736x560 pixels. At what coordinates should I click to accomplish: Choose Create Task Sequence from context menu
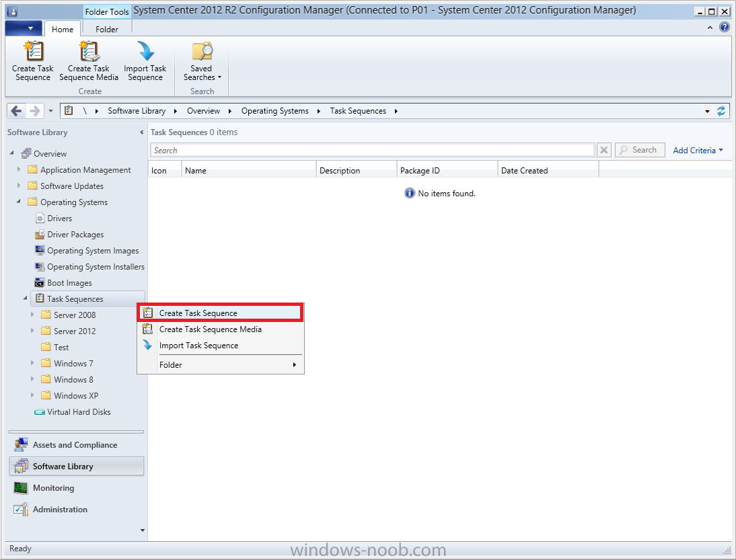221,313
